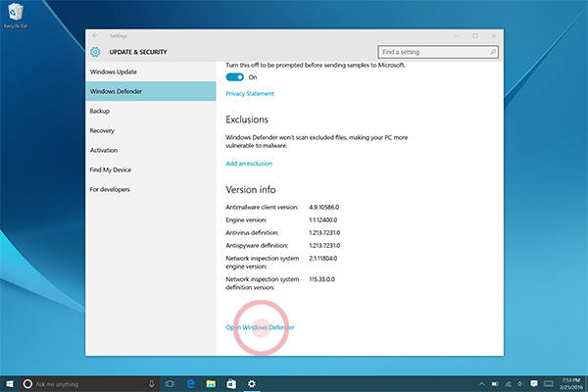Click the Cortana circle icon

[27, 384]
